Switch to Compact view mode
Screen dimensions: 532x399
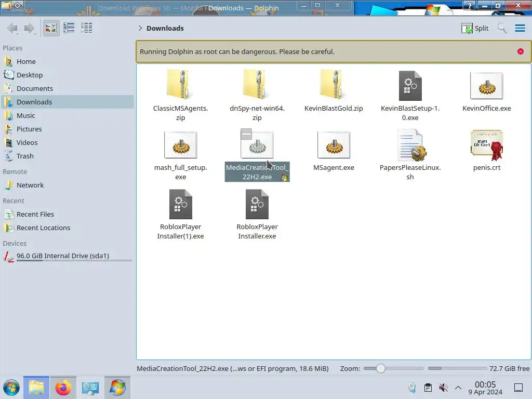[x=69, y=28]
